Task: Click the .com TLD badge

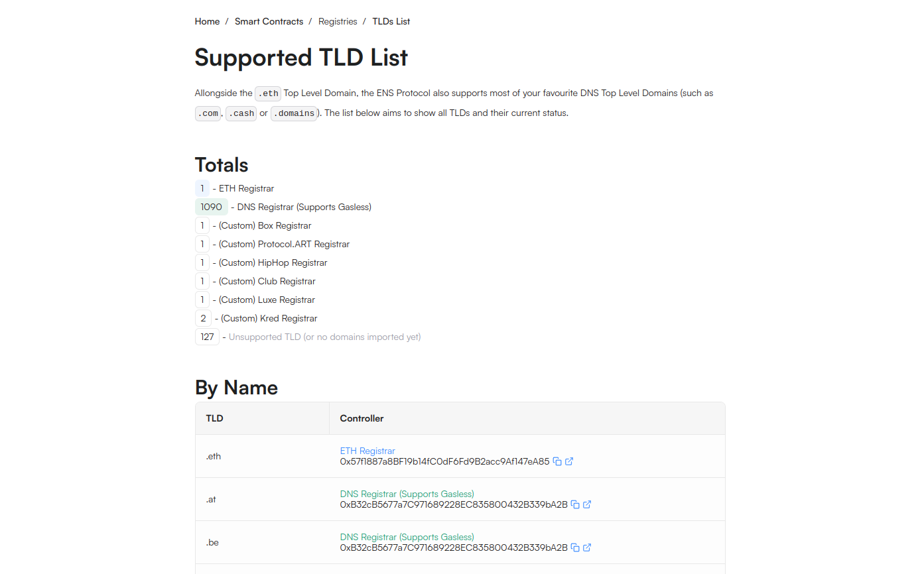Action: pos(208,113)
